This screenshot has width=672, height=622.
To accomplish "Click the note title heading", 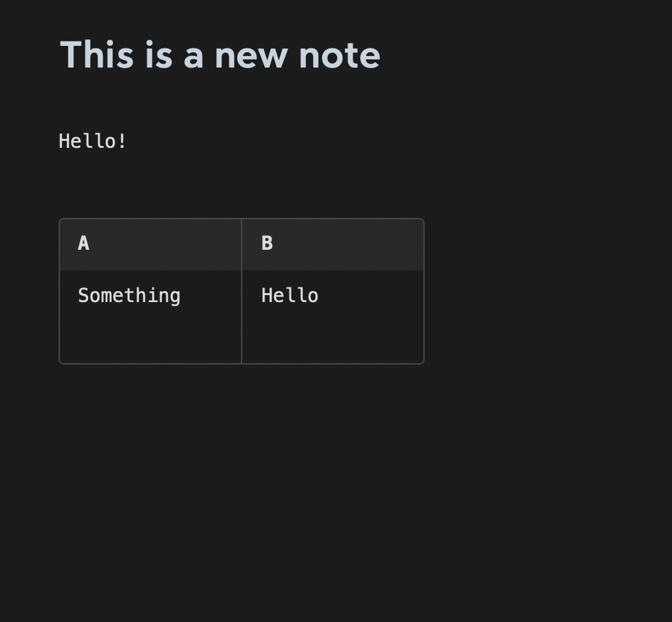I will click(220, 54).
